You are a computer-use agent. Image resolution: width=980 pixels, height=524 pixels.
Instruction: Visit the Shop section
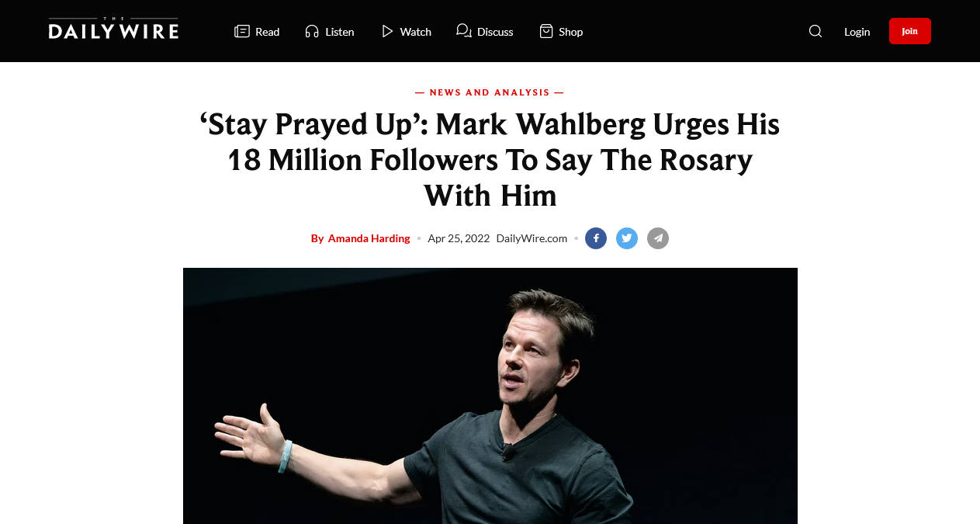coord(571,32)
